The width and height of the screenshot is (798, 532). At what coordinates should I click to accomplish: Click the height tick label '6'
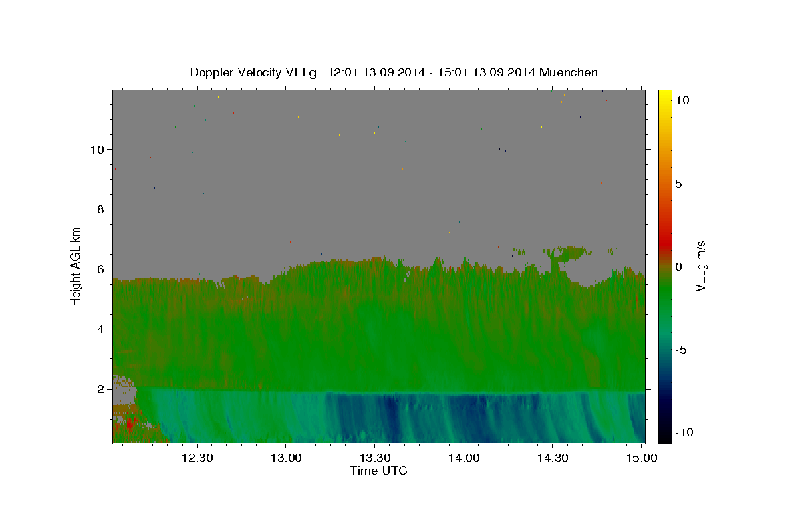point(101,269)
